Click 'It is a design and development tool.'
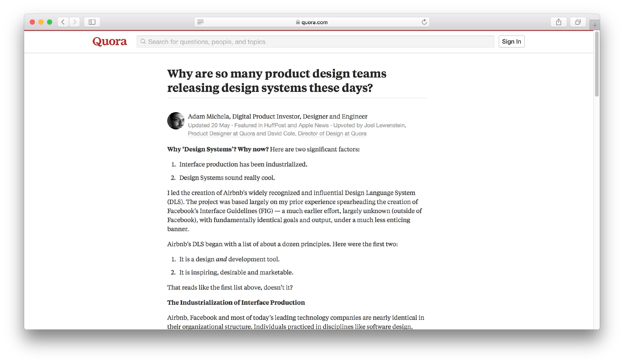This screenshot has width=624, height=364. 229,259
